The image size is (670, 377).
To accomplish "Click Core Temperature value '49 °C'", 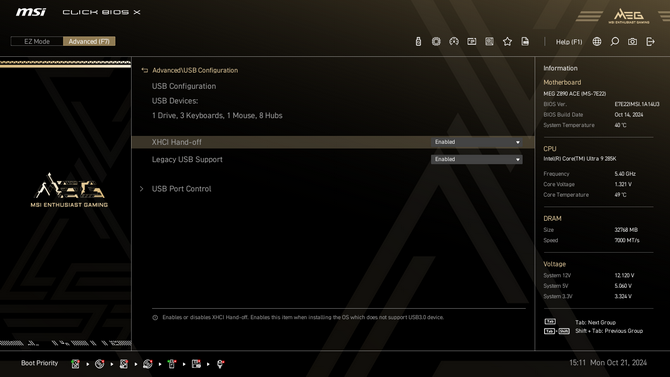I will (x=620, y=194).
